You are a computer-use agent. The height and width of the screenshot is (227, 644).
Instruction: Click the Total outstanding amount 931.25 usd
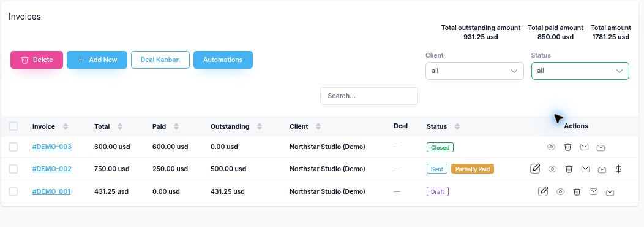click(481, 32)
